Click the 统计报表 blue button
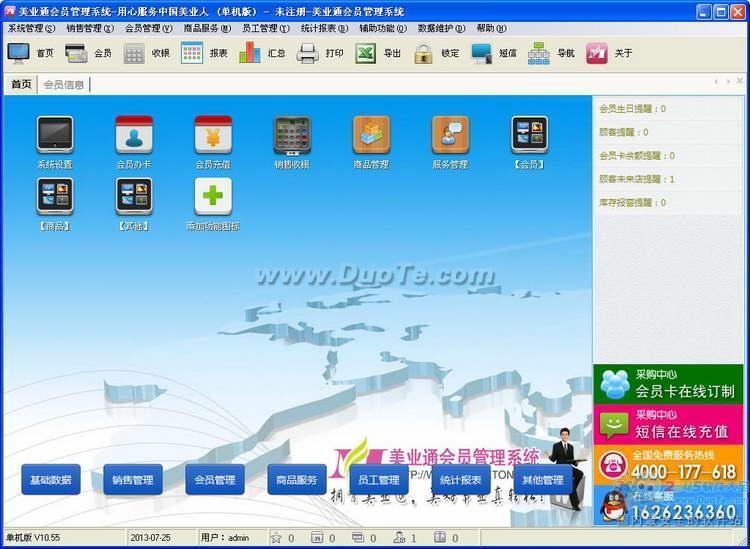The width and height of the screenshot is (750, 549). [461, 480]
